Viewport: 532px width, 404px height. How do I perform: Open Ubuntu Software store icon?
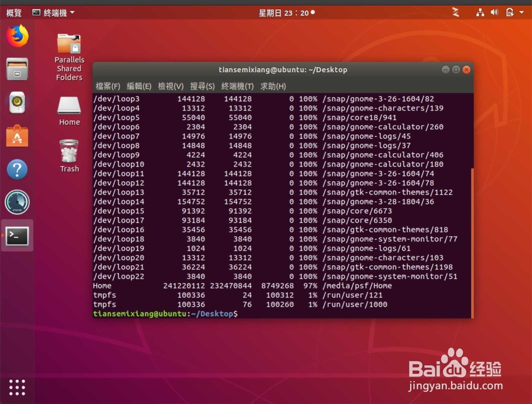[17, 136]
